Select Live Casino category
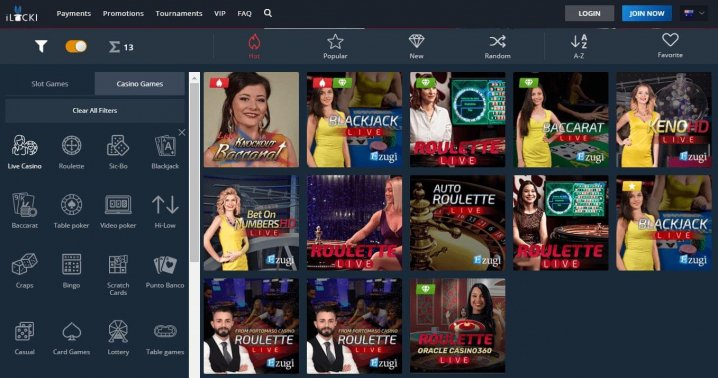718x378 pixels. [25, 152]
